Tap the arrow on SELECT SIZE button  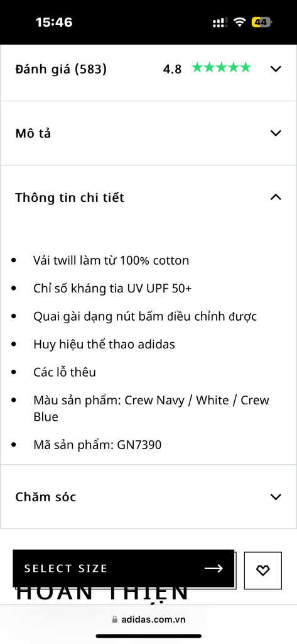213,569
